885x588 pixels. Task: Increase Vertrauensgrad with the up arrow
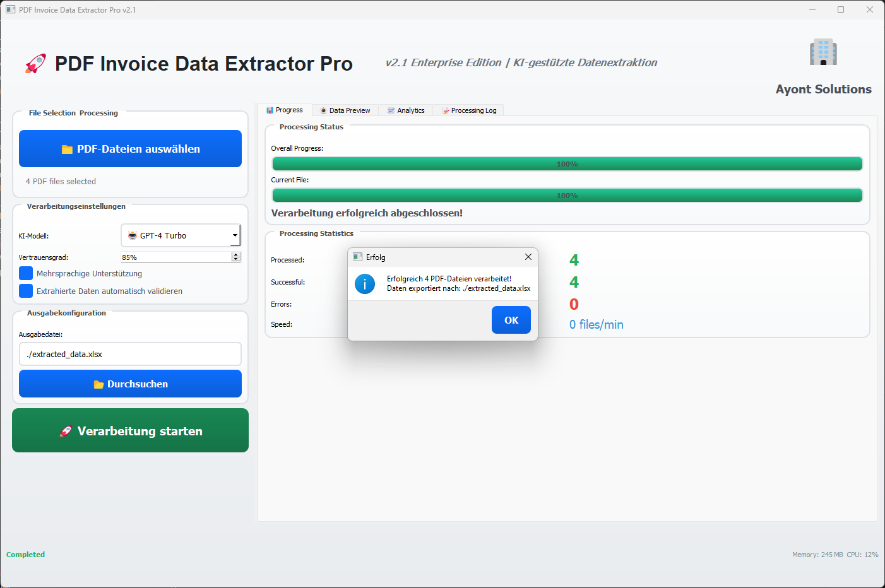point(236,254)
